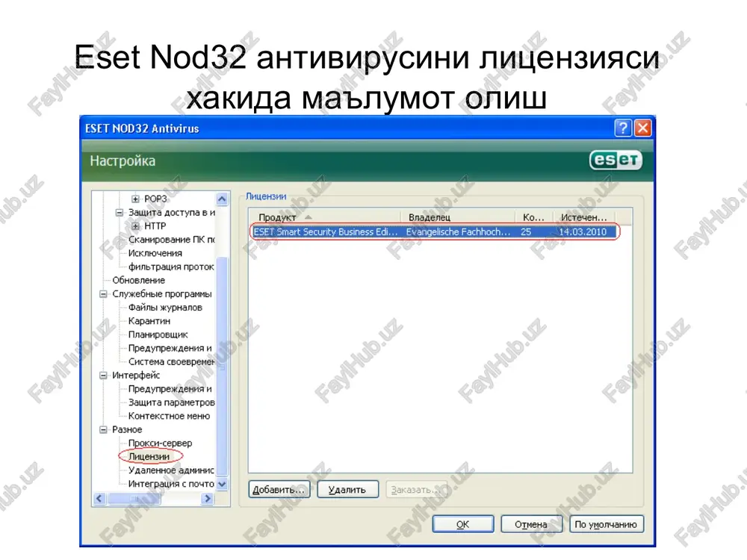Screen dimensions: 747x560
Task: Sort licenses by Продукт column
Action: click(325, 217)
